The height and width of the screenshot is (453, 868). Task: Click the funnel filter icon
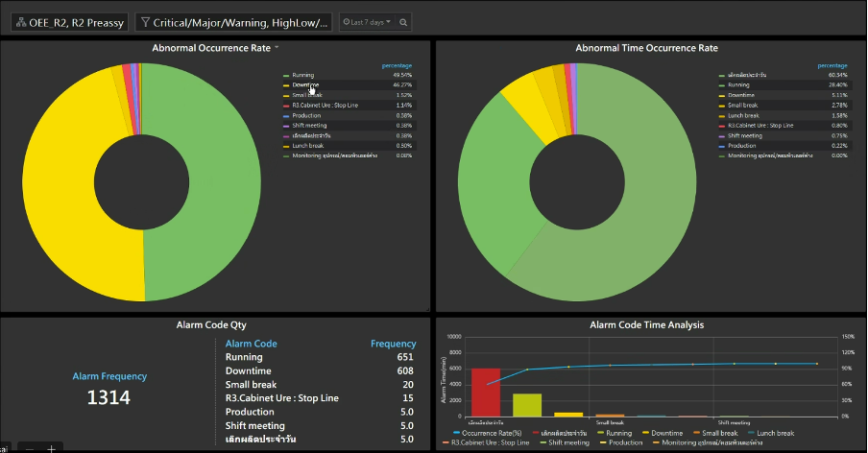click(x=145, y=22)
